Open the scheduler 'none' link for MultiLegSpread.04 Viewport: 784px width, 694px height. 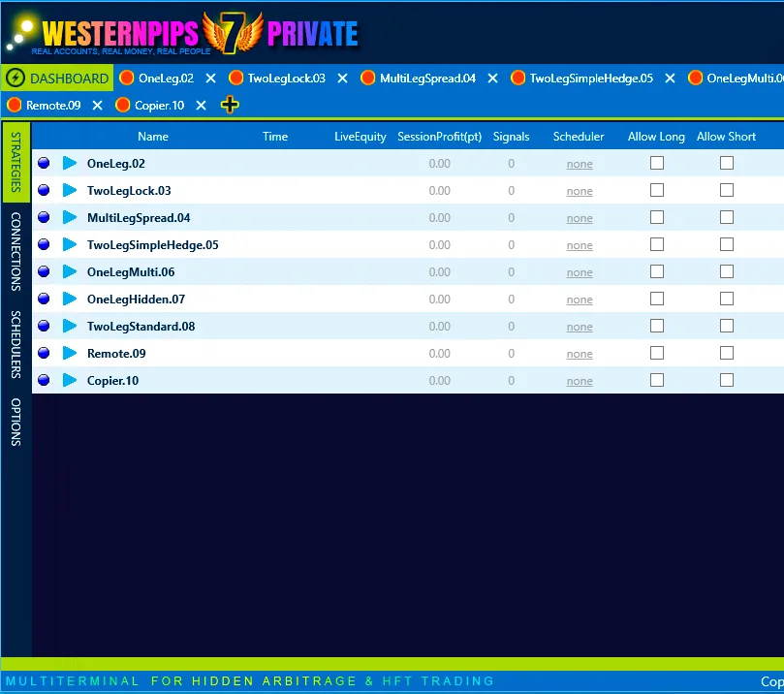[580, 218]
